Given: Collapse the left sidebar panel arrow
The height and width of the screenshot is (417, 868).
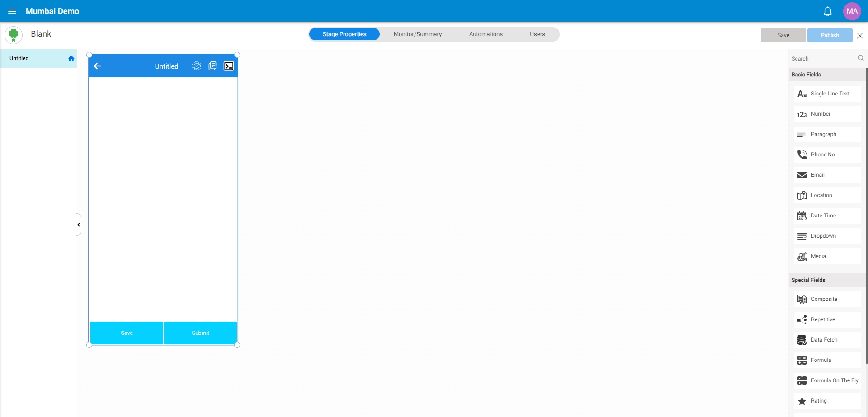Looking at the screenshot, I should 79,225.
